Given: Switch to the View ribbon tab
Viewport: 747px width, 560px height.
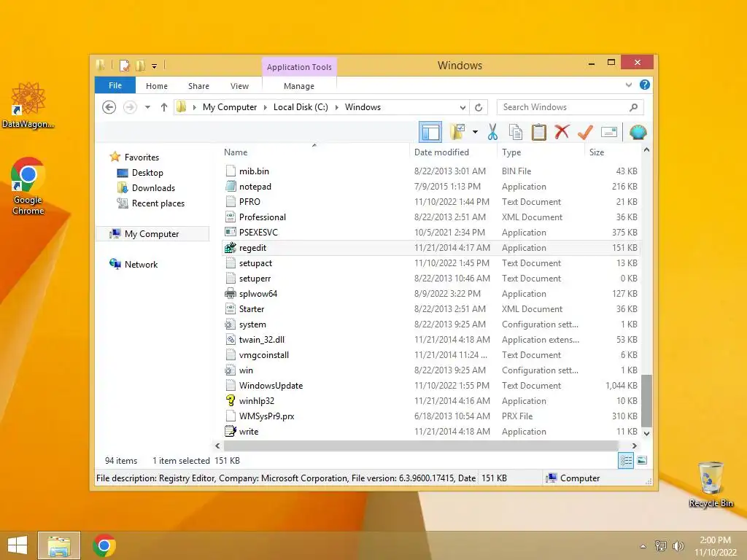Looking at the screenshot, I should click(239, 86).
